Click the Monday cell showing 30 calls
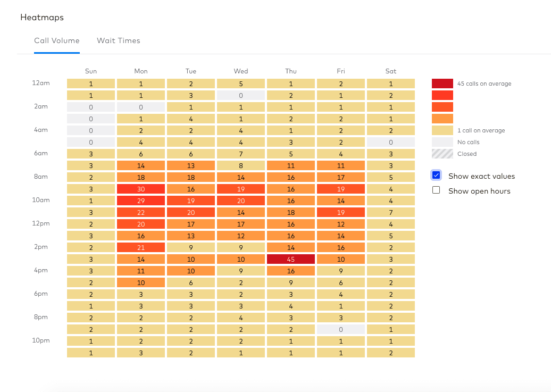 [141, 189]
